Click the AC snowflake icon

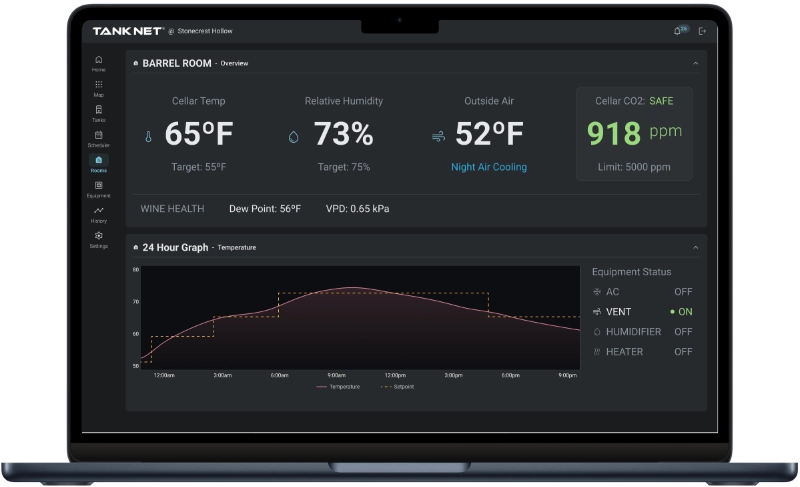tap(597, 292)
